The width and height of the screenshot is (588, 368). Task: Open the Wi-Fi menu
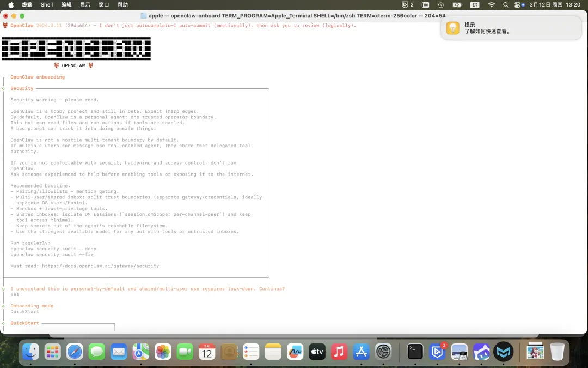point(492,4)
